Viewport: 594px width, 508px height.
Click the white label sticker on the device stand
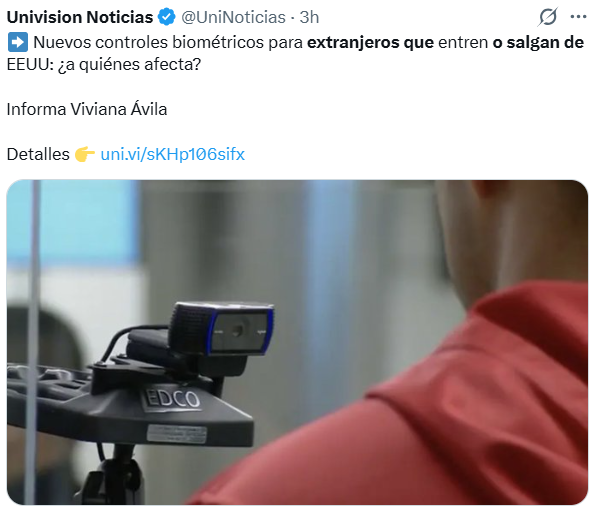point(177,434)
